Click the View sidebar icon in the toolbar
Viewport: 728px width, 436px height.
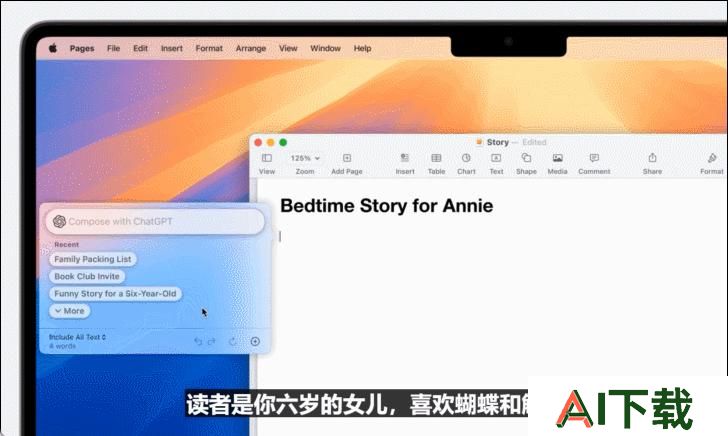[267, 158]
